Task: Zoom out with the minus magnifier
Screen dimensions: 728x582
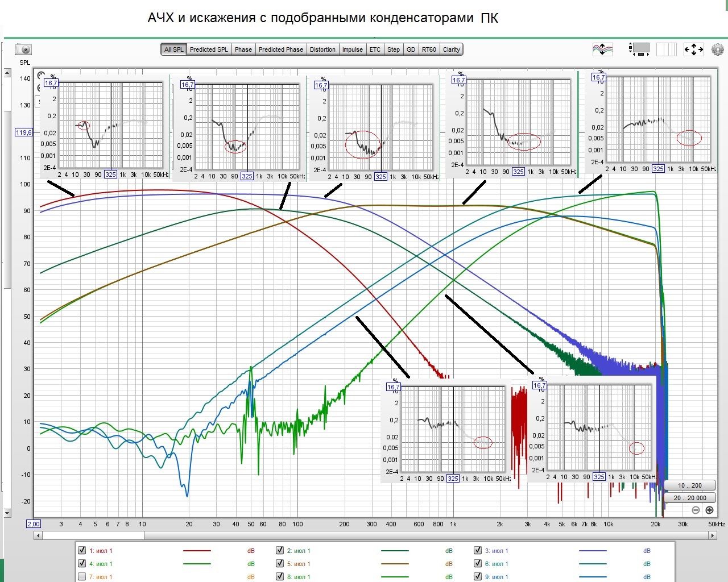Action: click(696, 510)
